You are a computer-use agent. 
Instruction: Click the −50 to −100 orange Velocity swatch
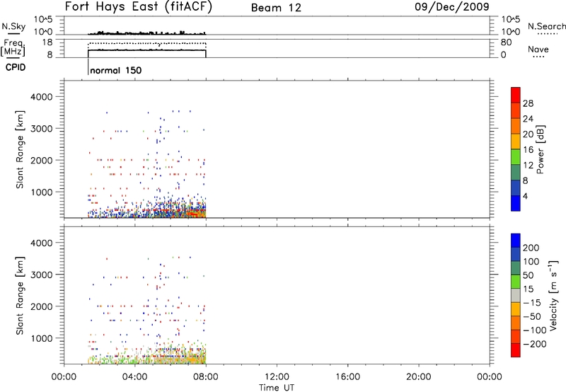coord(516,323)
